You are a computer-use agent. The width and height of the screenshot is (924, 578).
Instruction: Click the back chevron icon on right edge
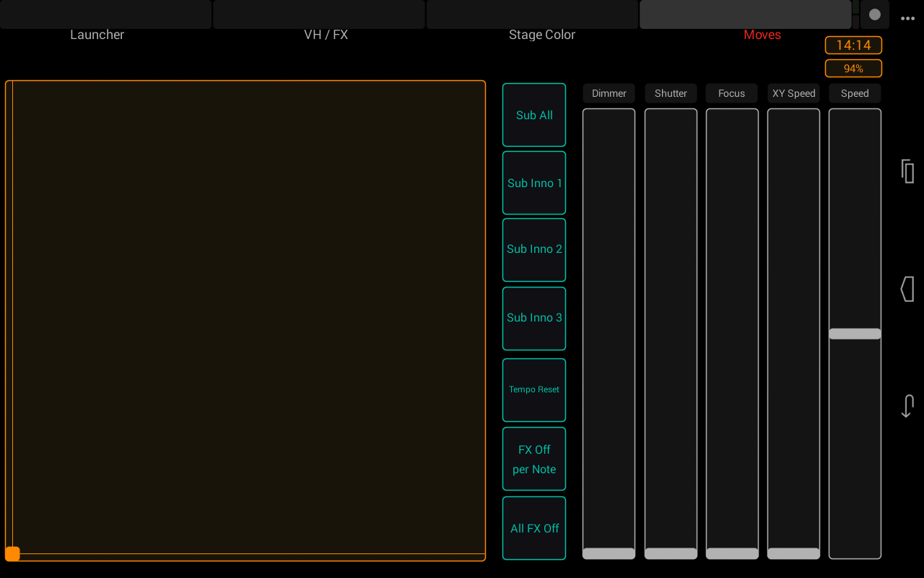point(907,288)
